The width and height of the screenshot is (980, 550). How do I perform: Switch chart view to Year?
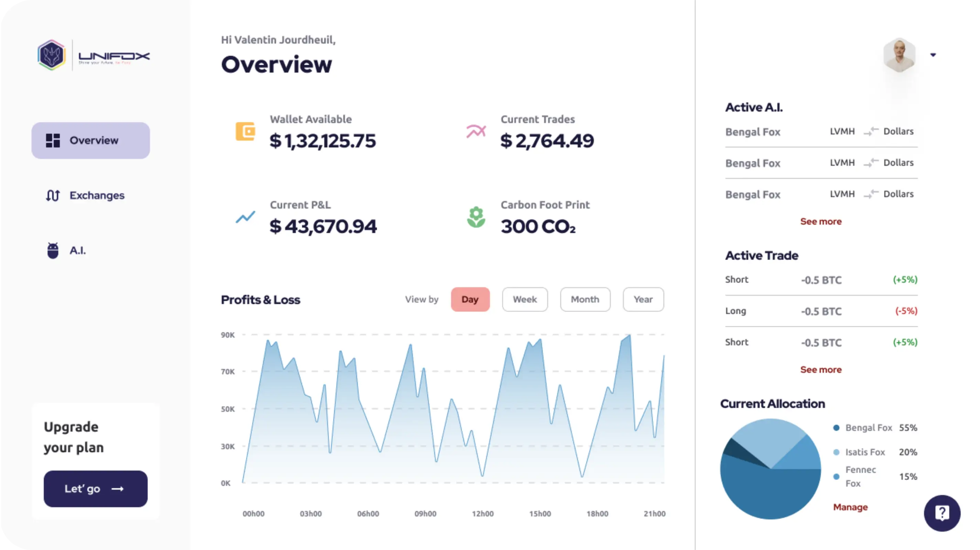pos(643,299)
